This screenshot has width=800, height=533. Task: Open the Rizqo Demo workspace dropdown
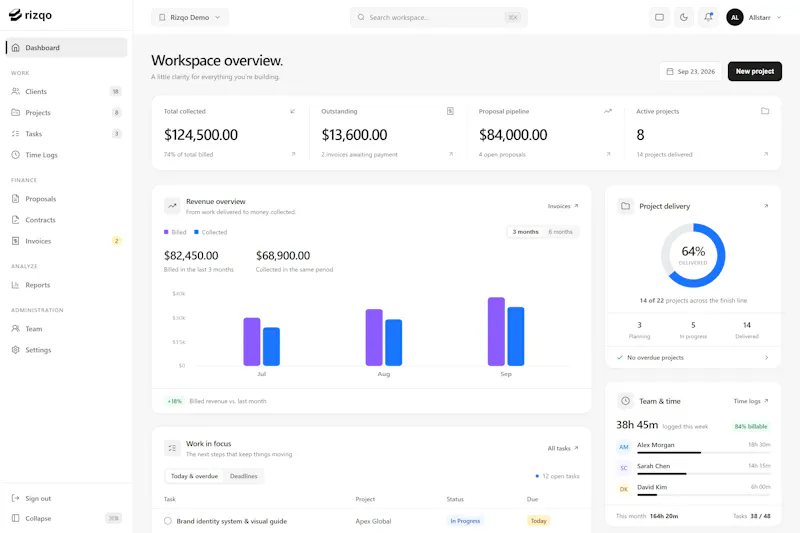190,17
